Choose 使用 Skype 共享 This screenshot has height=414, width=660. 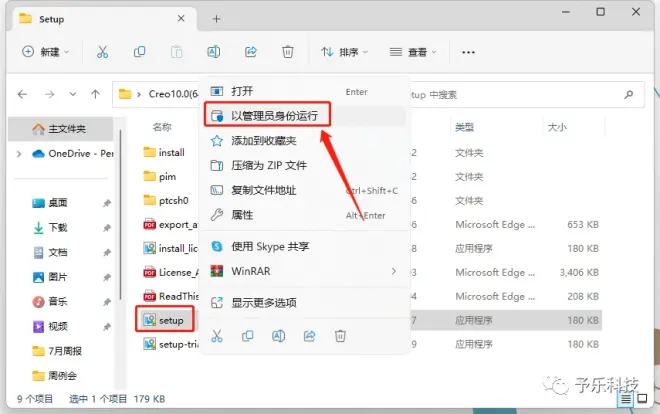(x=305, y=247)
